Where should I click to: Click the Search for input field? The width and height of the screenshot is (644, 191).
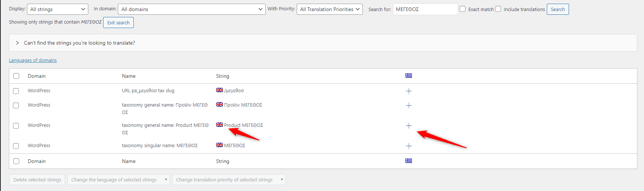coord(425,9)
